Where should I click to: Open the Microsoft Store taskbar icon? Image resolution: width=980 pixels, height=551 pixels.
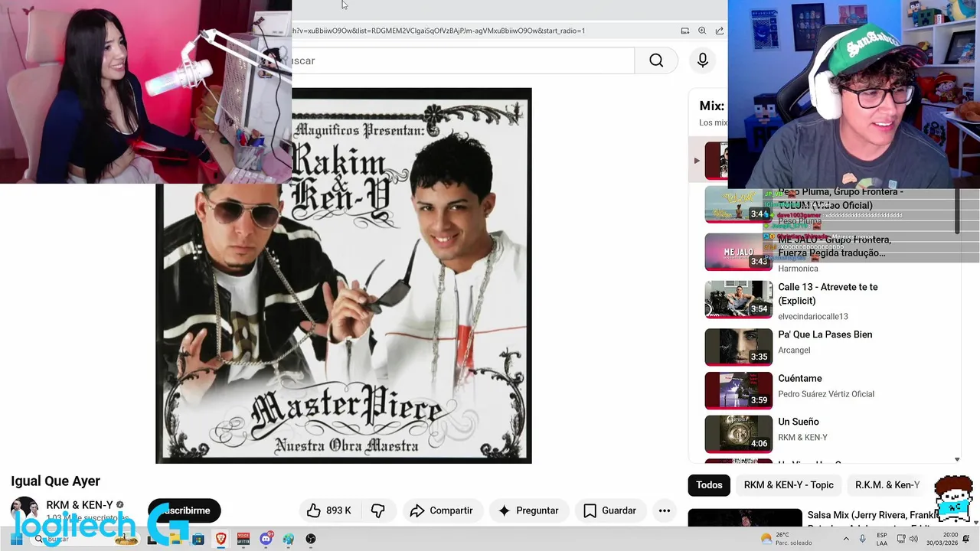click(198, 539)
